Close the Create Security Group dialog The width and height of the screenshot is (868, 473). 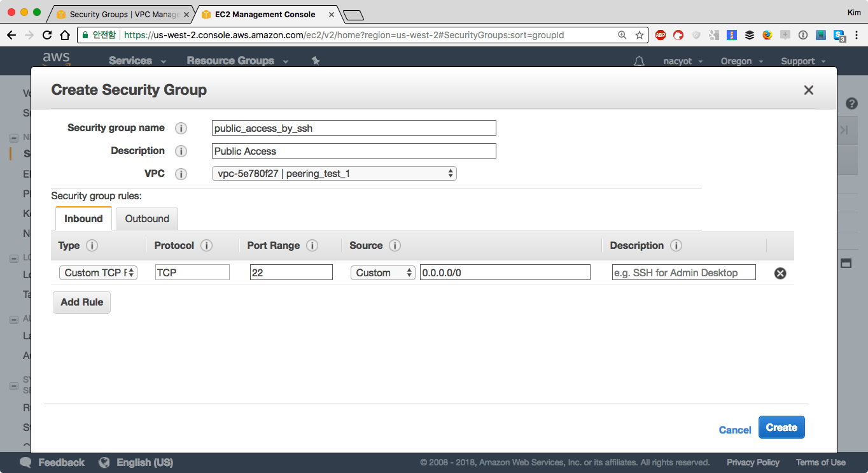(808, 90)
